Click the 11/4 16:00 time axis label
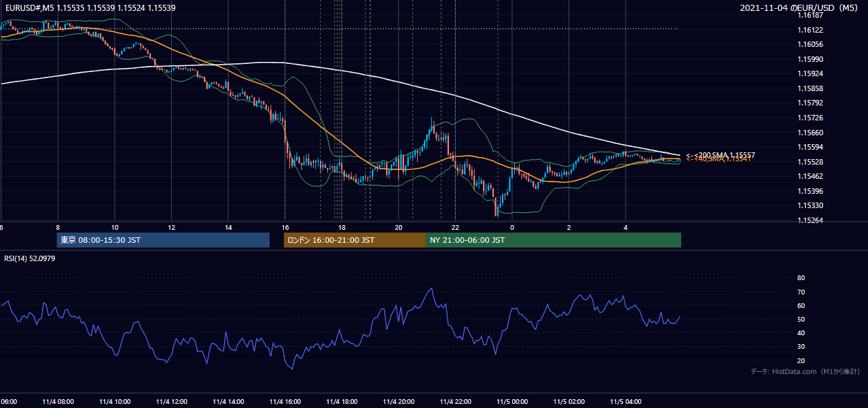868x408 pixels. coord(285,401)
